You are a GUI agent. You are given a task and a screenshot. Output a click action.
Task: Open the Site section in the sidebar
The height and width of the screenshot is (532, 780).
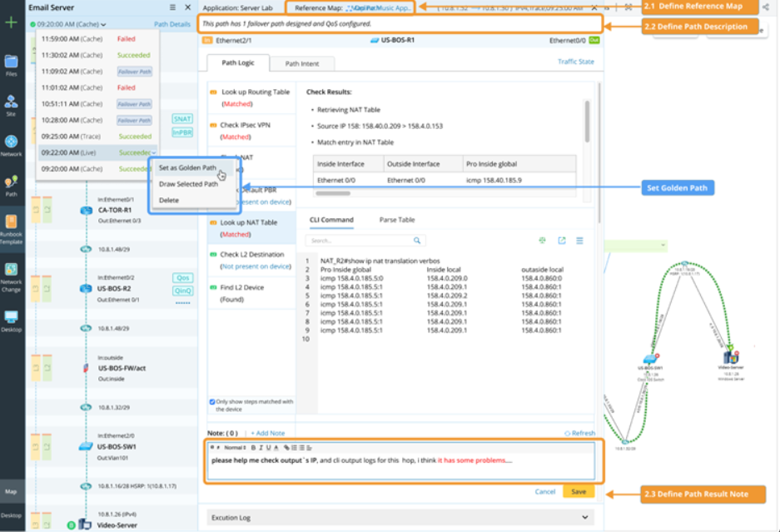[11, 106]
